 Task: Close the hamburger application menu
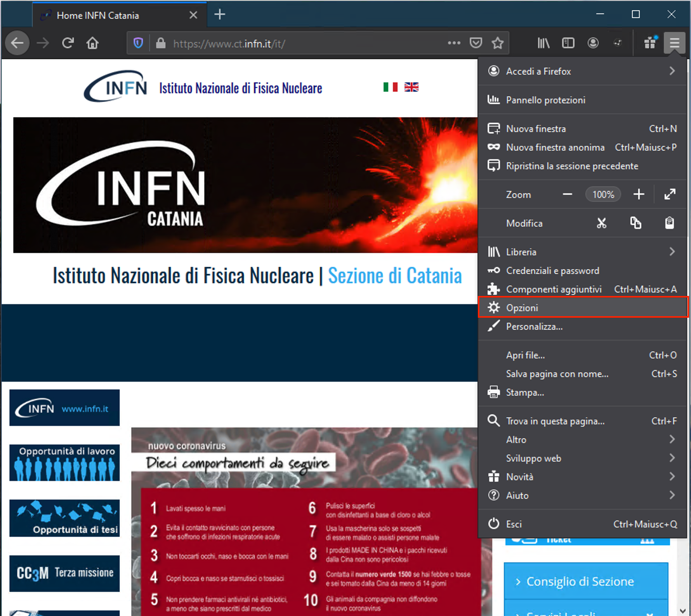coord(675,43)
